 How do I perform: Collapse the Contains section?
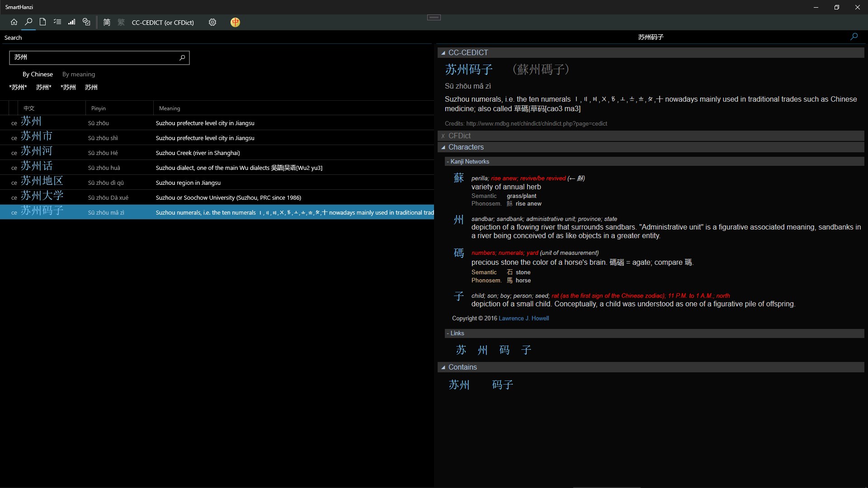(x=443, y=367)
